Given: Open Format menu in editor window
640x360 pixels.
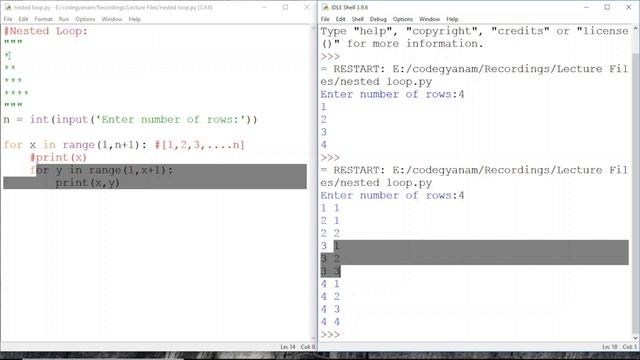Looking at the screenshot, I should coord(43,19).
